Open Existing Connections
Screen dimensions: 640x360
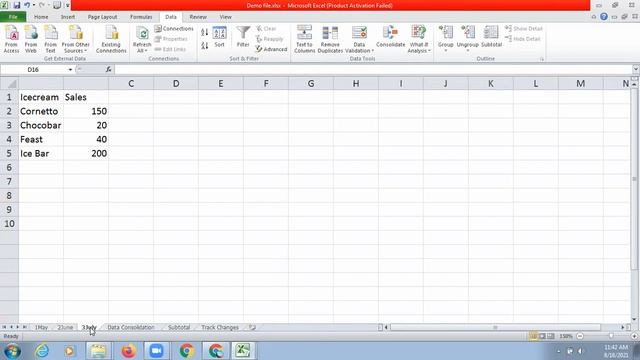[x=111, y=39]
